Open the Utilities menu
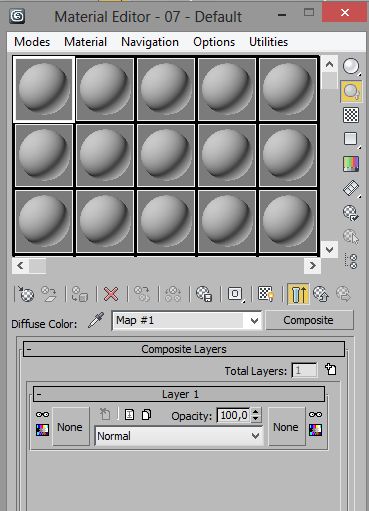This screenshot has height=511, width=369. pyautogui.click(x=269, y=42)
